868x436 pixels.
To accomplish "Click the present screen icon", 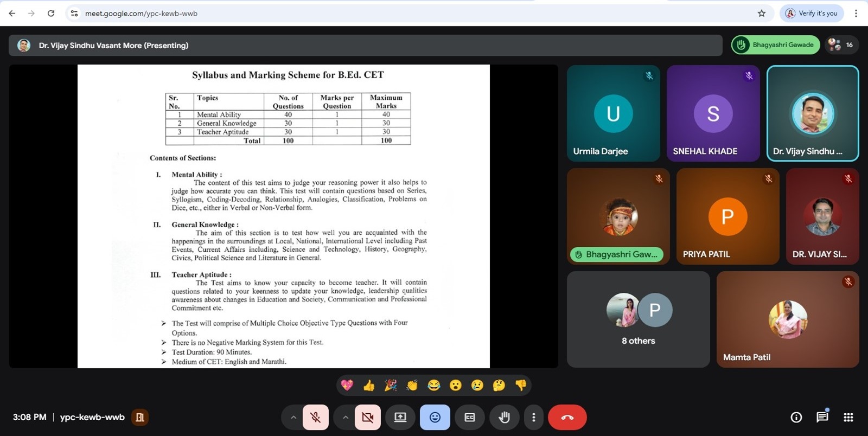I will point(400,417).
